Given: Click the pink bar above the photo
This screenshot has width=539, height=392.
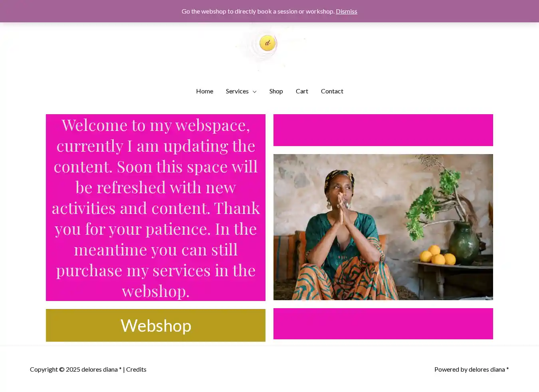Looking at the screenshot, I should [383, 130].
